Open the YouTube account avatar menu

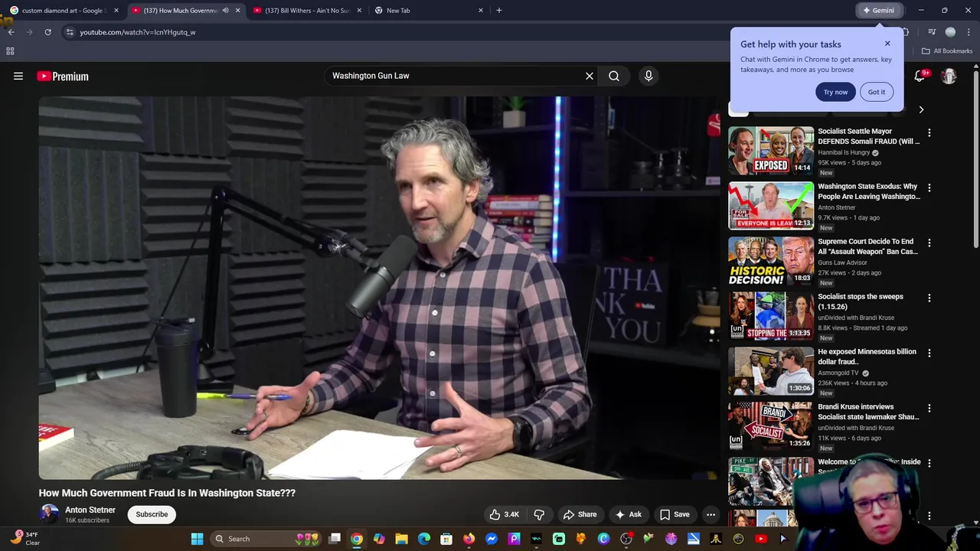949,76
